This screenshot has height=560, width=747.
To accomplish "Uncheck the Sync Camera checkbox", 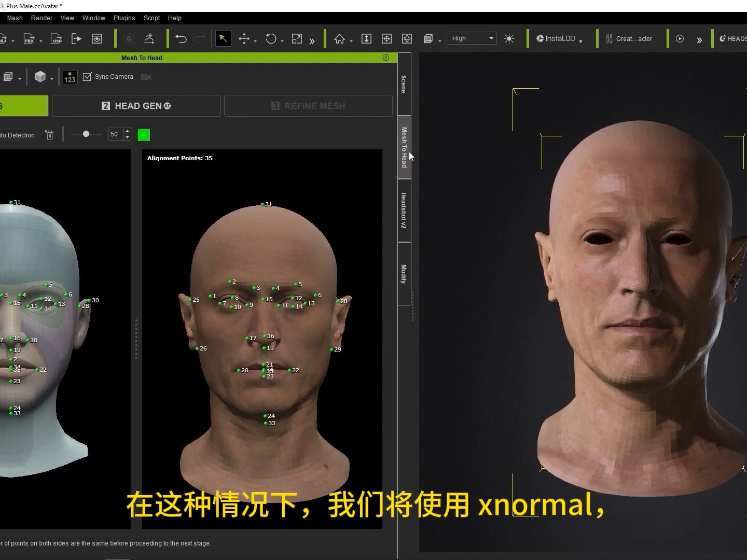I will click(x=87, y=77).
